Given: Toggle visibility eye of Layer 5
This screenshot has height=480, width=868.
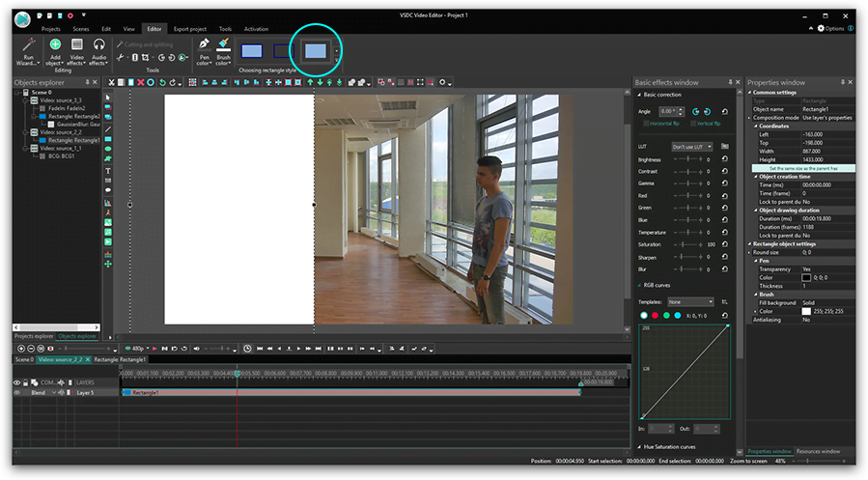Looking at the screenshot, I should click(16, 392).
